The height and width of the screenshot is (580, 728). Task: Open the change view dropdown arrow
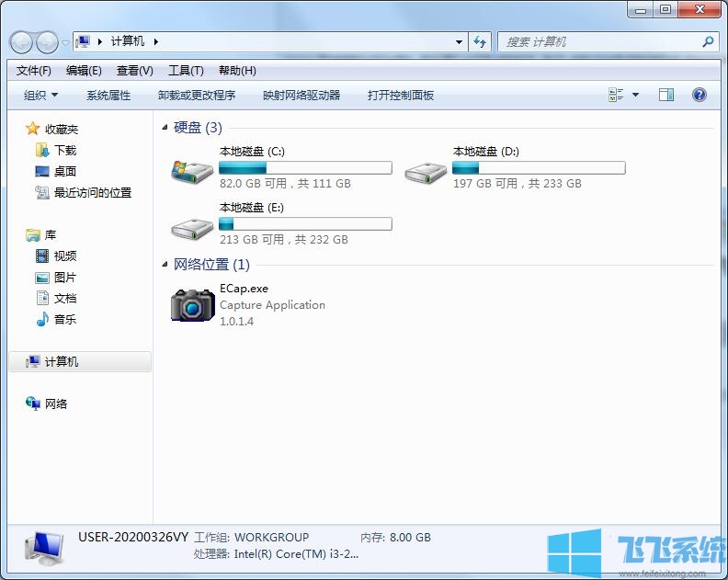tap(635, 95)
